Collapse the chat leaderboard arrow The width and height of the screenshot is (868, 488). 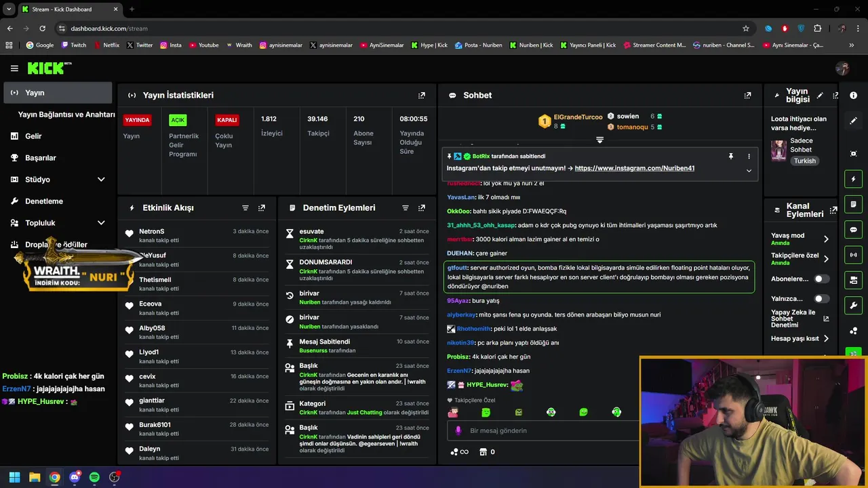click(x=599, y=140)
